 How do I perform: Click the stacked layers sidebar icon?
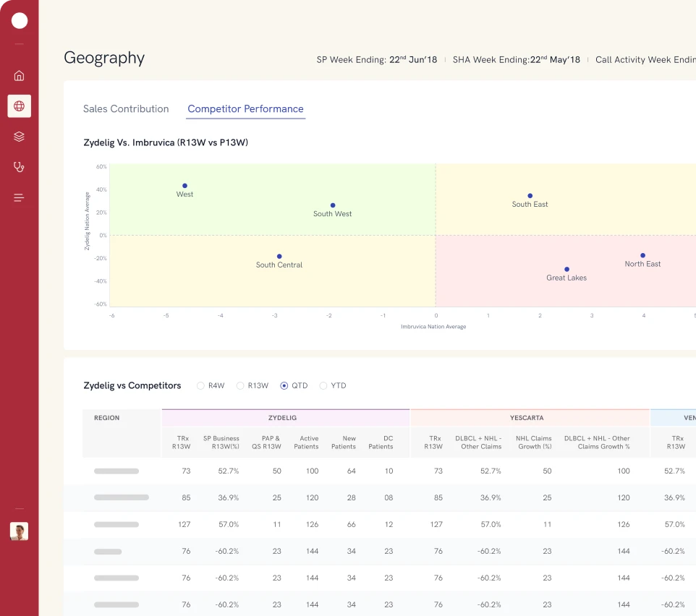click(19, 136)
